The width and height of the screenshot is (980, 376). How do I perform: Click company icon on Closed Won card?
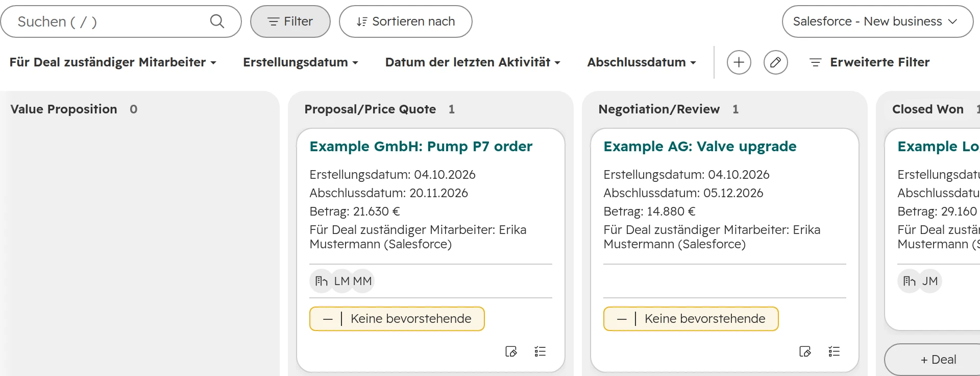[910, 281]
